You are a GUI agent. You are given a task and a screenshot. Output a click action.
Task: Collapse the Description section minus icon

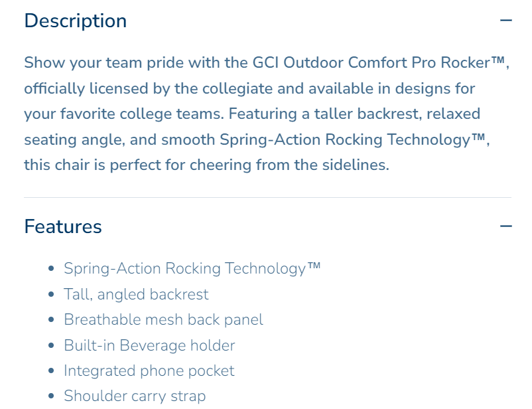(506, 21)
